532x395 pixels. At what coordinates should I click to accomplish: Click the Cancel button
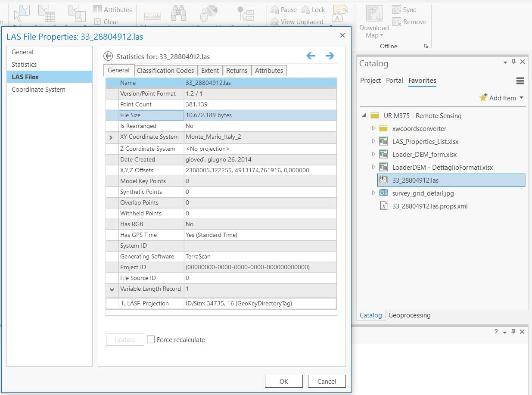click(327, 381)
